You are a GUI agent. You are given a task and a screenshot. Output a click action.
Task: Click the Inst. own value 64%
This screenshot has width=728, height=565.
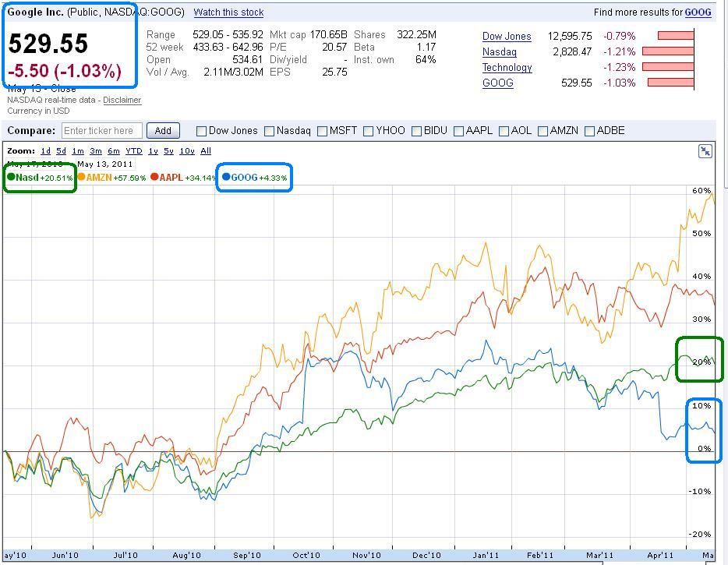pos(426,60)
